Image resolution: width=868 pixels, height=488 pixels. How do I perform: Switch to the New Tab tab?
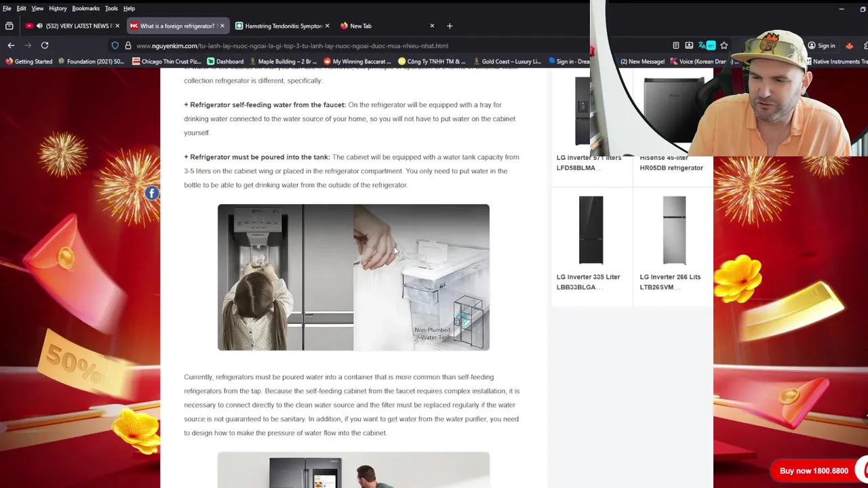387,26
